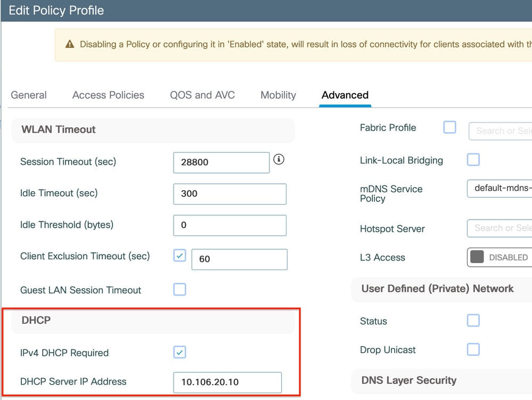
Task: Select the Advanced tab
Action: 345,95
